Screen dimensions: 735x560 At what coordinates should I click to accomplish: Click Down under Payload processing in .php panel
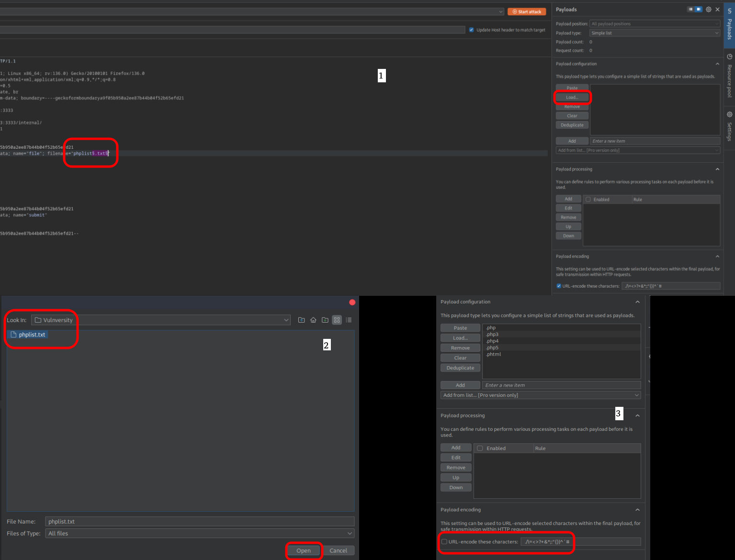[x=456, y=487]
